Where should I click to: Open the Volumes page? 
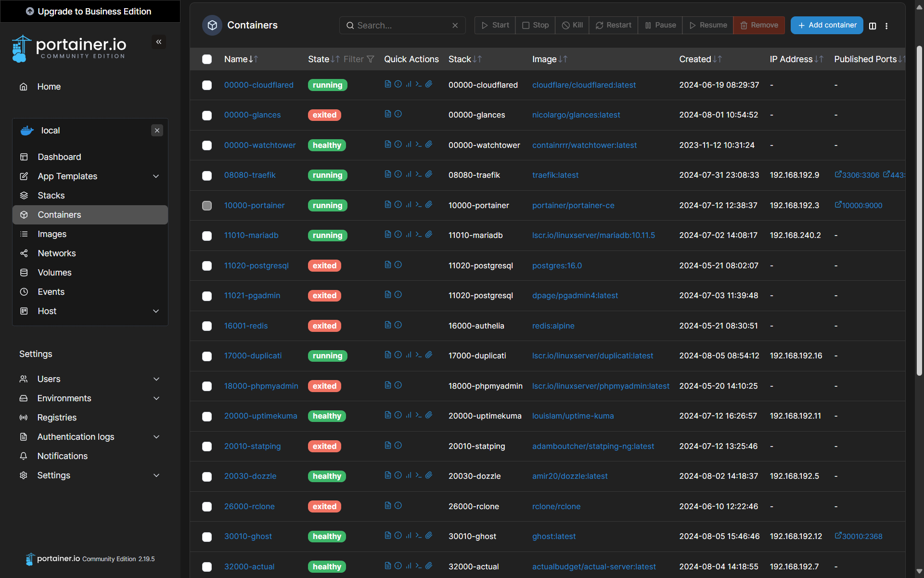coord(90,273)
